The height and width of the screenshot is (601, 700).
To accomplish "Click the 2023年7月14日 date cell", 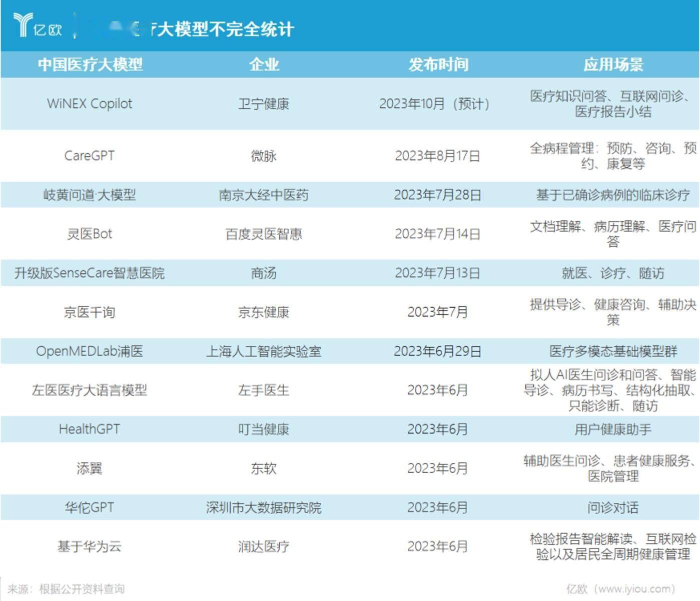I will 438,234.
